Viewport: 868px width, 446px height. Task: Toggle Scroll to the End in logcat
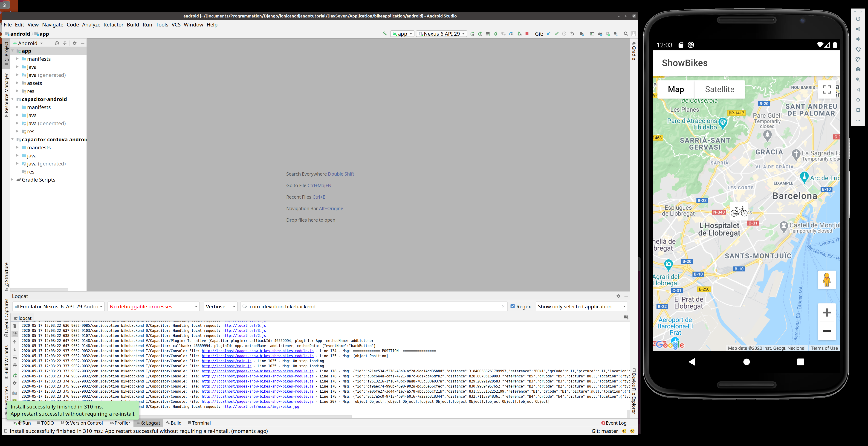14,333
